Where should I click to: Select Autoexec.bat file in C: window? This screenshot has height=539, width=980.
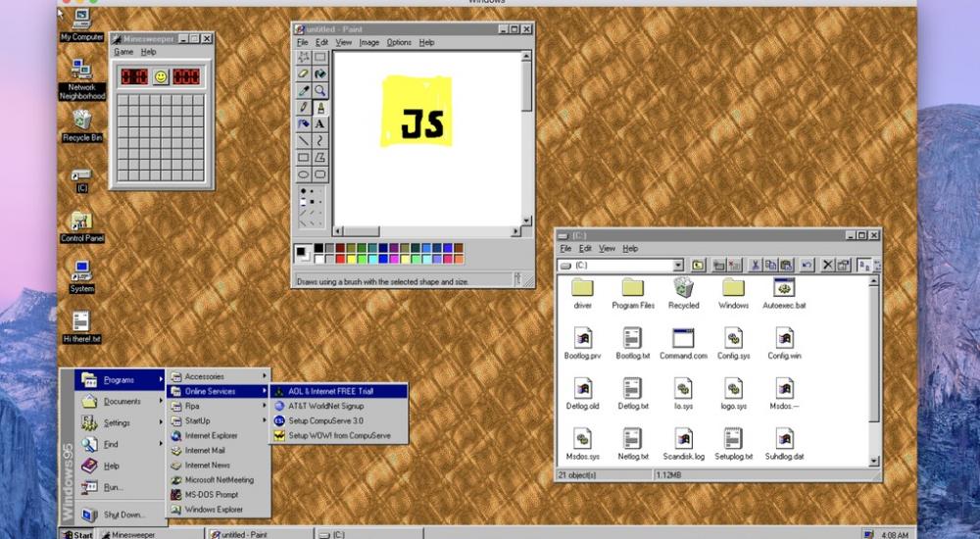pos(784,294)
